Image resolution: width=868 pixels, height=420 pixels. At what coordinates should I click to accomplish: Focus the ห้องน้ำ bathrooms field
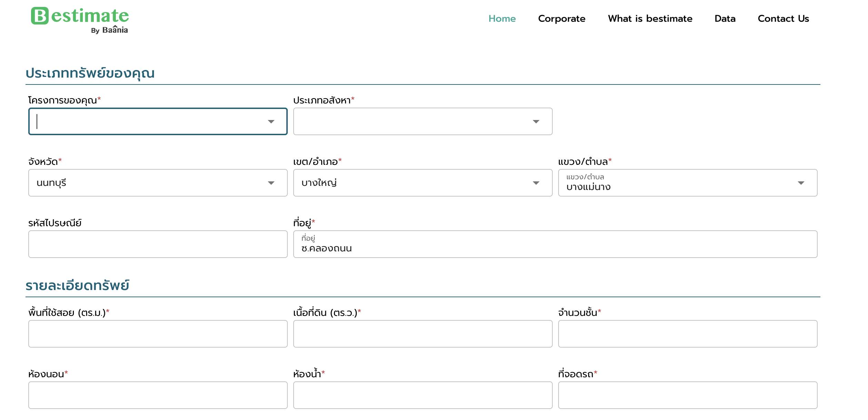point(423,395)
